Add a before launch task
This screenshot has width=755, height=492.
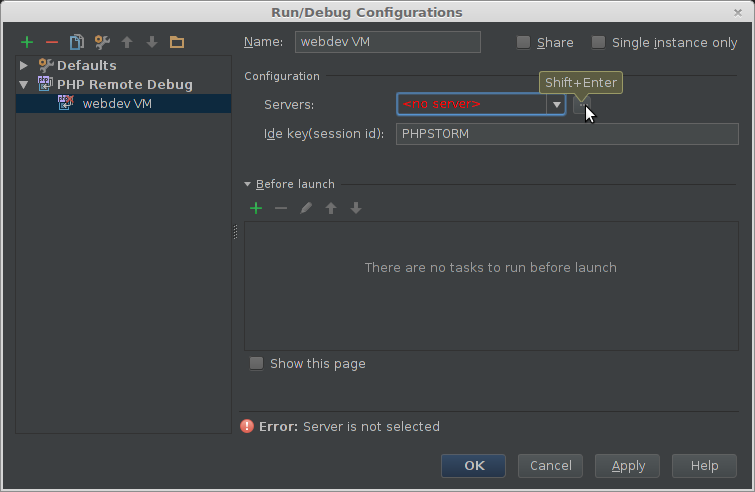click(x=256, y=208)
